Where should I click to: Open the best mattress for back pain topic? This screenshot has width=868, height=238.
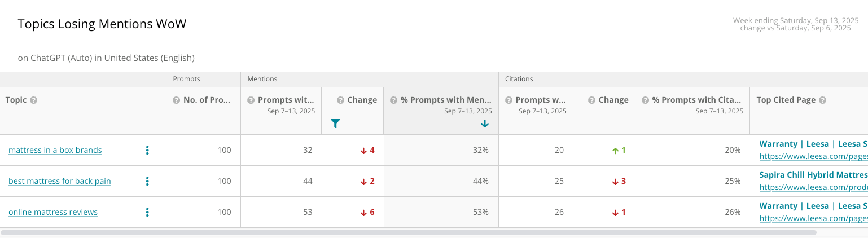(x=60, y=181)
